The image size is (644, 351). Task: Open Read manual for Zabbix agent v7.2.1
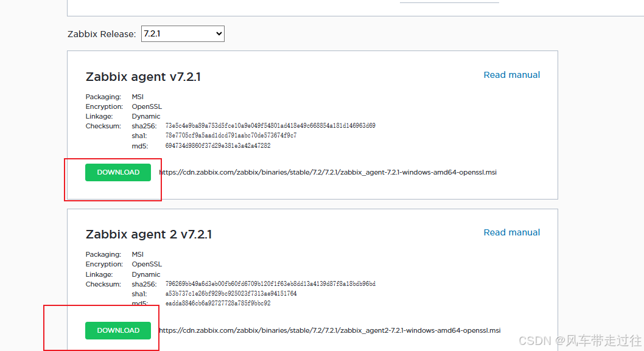(511, 75)
